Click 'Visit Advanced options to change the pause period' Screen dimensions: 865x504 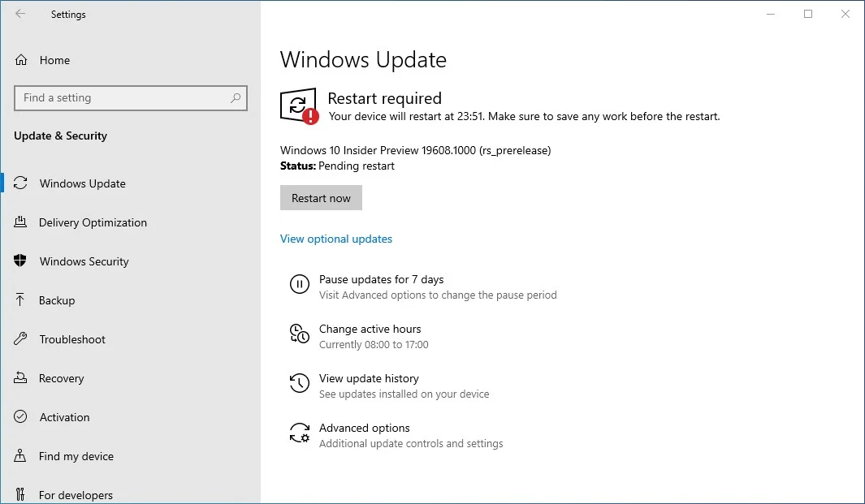pos(438,295)
